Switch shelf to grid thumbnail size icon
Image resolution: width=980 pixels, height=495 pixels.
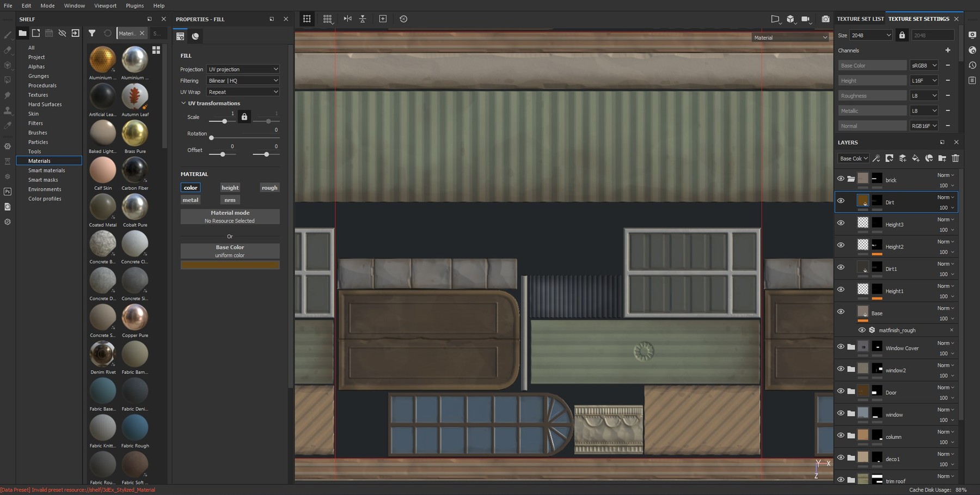point(156,50)
